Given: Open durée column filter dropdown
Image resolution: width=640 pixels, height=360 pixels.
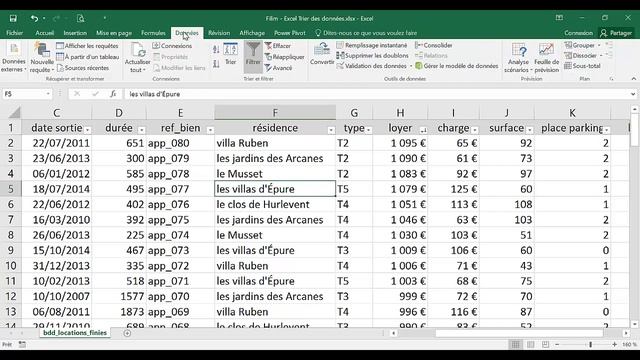Looking at the screenshot, I should (x=141, y=130).
